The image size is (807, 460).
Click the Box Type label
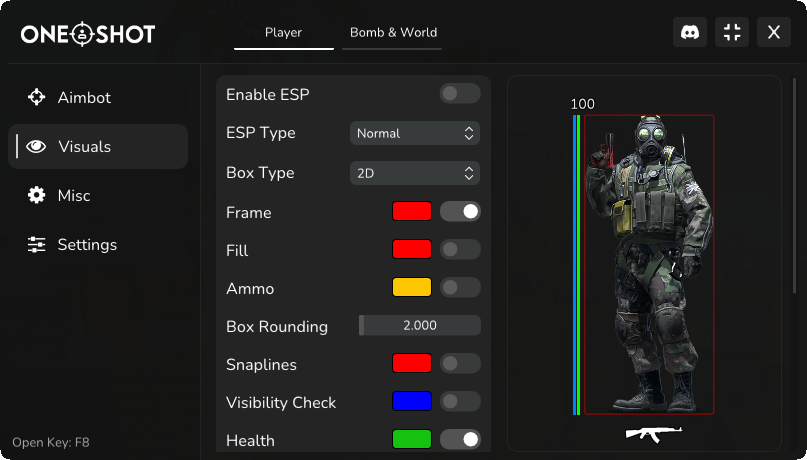[260, 173]
